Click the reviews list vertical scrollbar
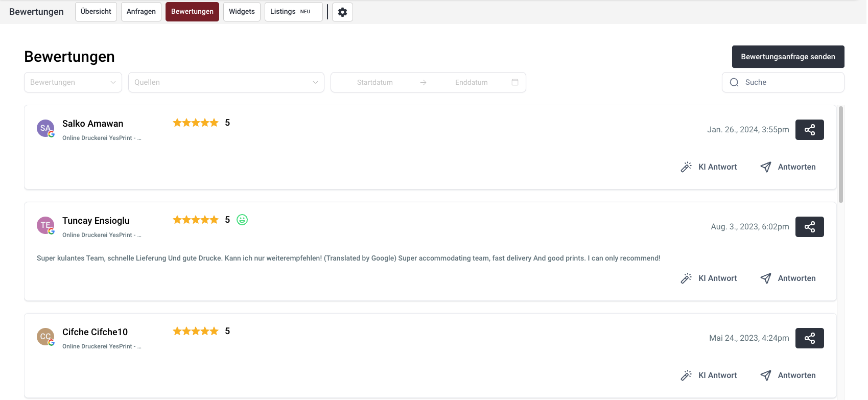The height and width of the screenshot is (400, 868). [x=840, y=154]
